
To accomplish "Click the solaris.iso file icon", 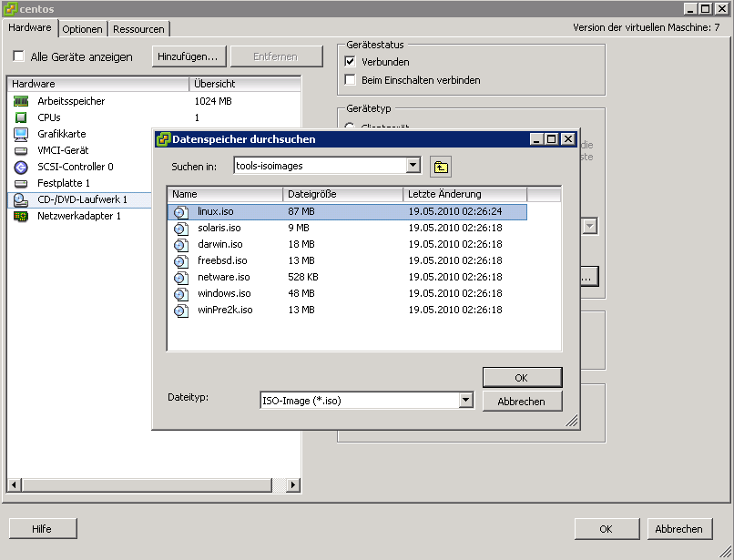I will tap(180, 228).
